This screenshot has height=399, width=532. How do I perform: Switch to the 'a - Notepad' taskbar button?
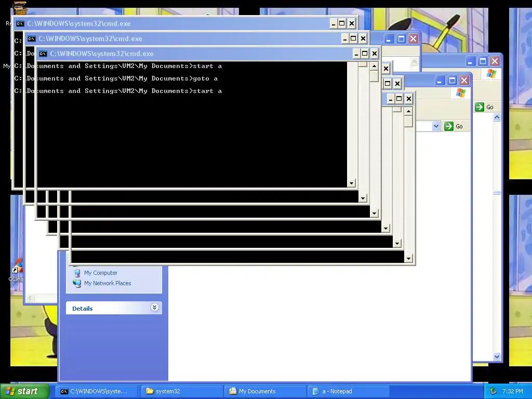tap(349, 391)
